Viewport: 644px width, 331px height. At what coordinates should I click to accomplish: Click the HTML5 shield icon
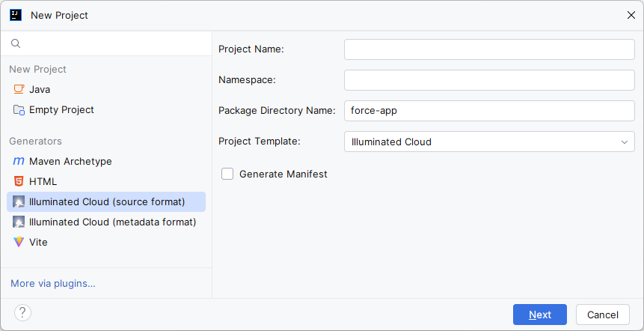click(19, 181)
